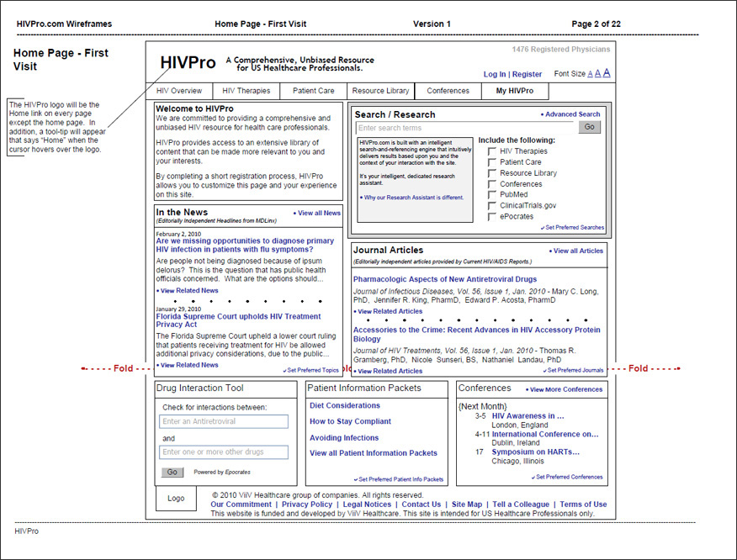Image resolution: width=737 pixels, height=560 pixels.
Task: Open Set Preferred Topics
Action: coord(313,370)
